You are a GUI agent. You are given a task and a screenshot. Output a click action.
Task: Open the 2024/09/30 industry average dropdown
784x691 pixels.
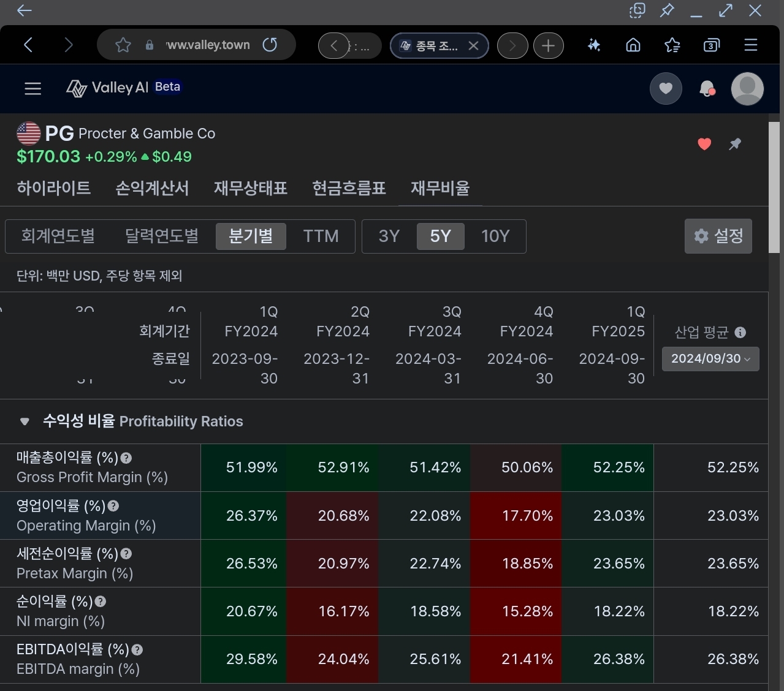coord(710,359)
